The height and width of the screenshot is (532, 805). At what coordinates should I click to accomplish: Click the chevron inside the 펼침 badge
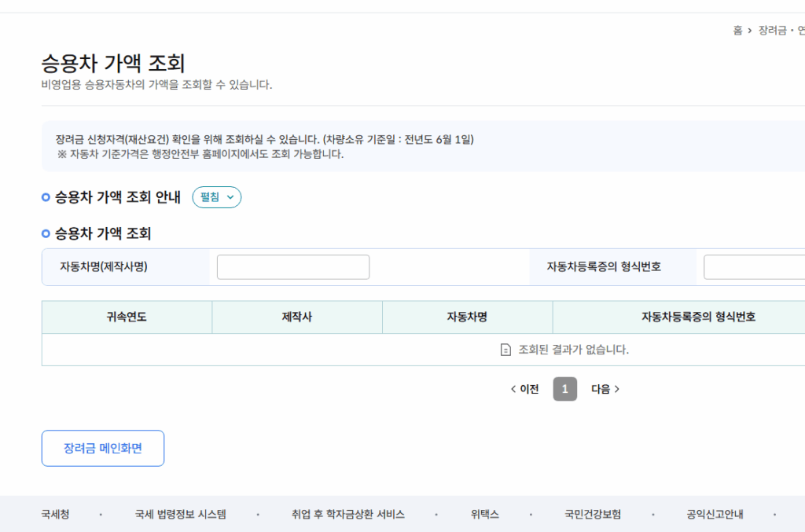click(x=229, y=197)
